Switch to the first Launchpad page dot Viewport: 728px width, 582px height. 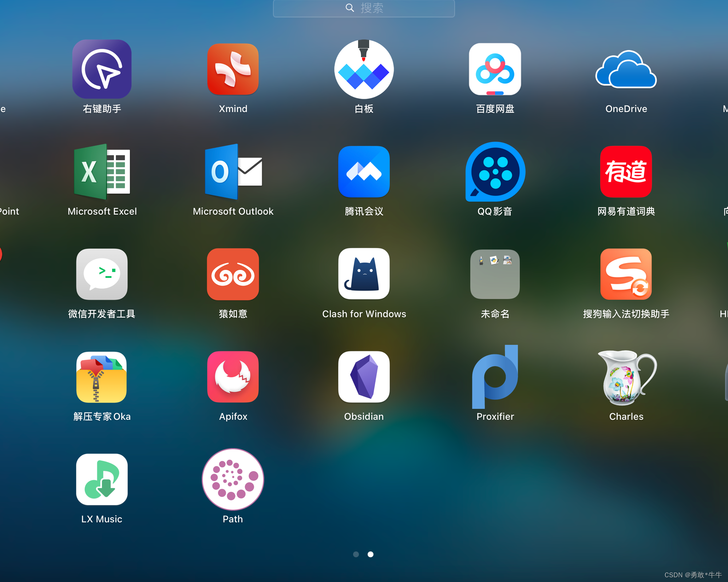point(356,554)
